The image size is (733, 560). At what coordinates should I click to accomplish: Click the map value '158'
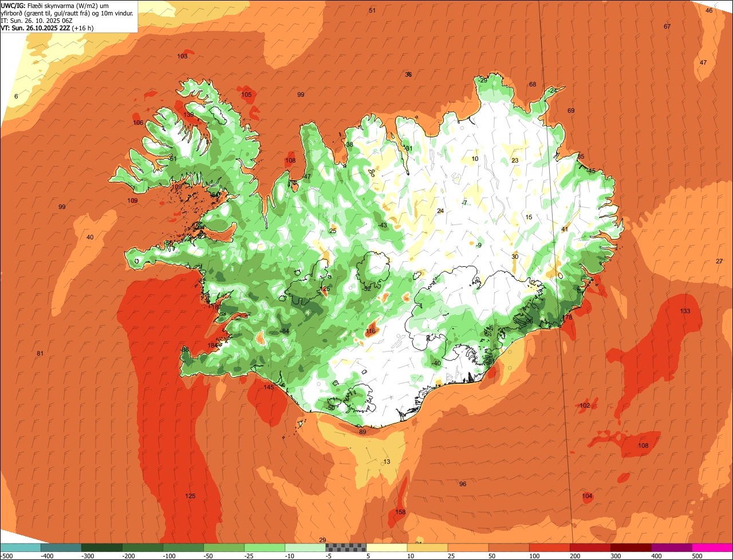click(x=401, y=512)
